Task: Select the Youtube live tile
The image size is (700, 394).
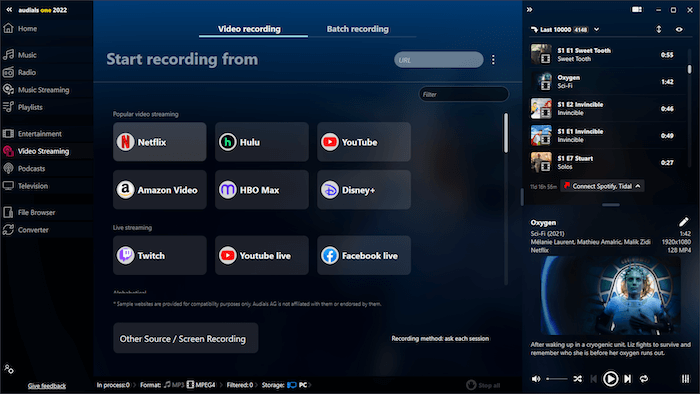Action: (262, 255)
